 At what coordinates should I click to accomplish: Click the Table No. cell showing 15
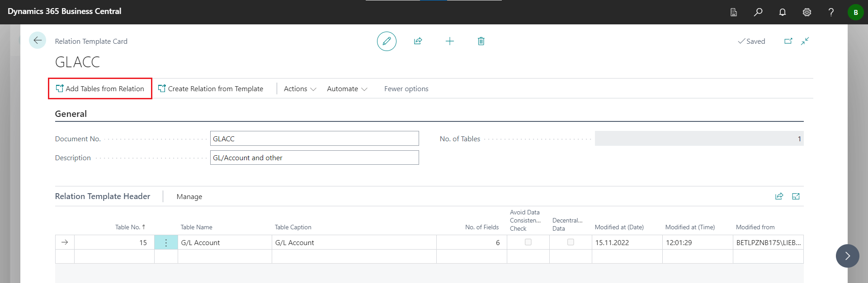pos(114,242)
